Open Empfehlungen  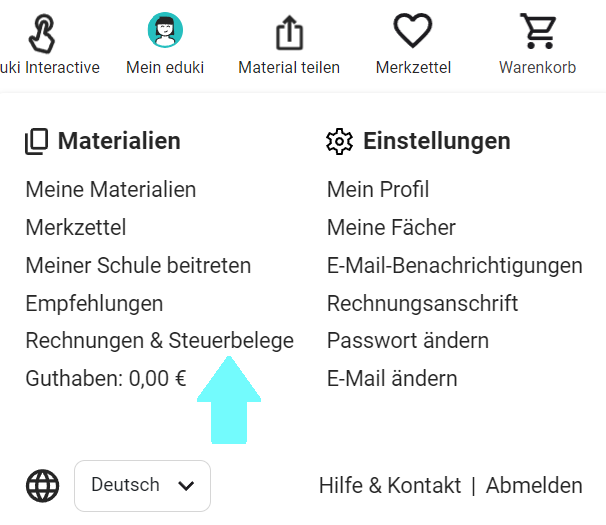(x=94, y=303)
